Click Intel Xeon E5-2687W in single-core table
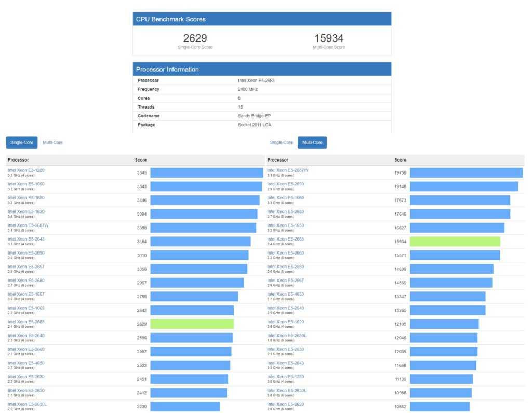The width and height of the screenshot is (532, 413). [x=28, y=225]
